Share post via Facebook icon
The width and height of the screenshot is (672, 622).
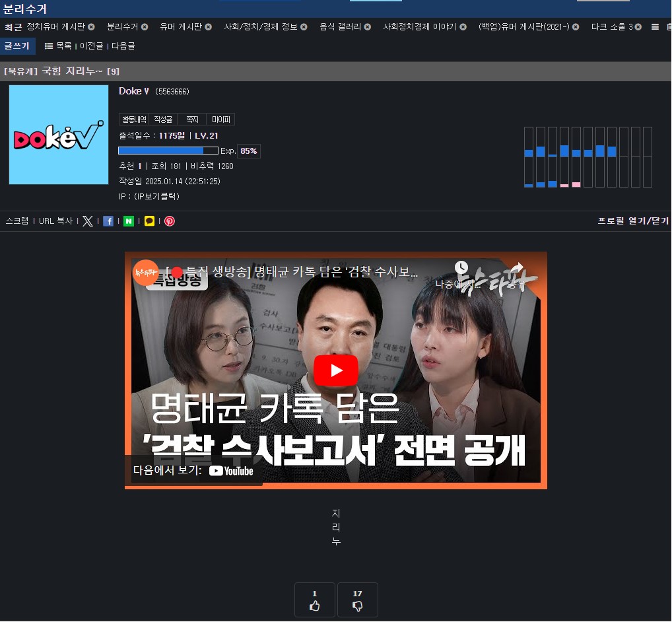tap(108, 221)
